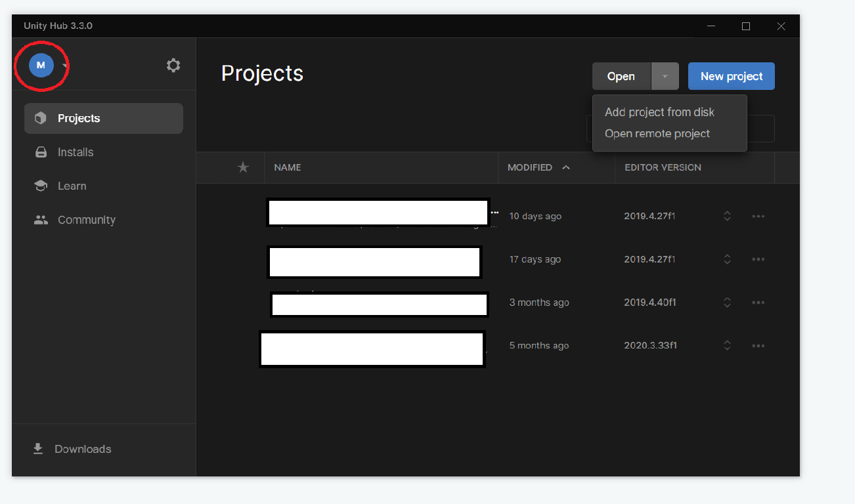Image resolution: width=855 pixels, height=504 pixels.
Task: Choose Open remote project
Action: 657,133
